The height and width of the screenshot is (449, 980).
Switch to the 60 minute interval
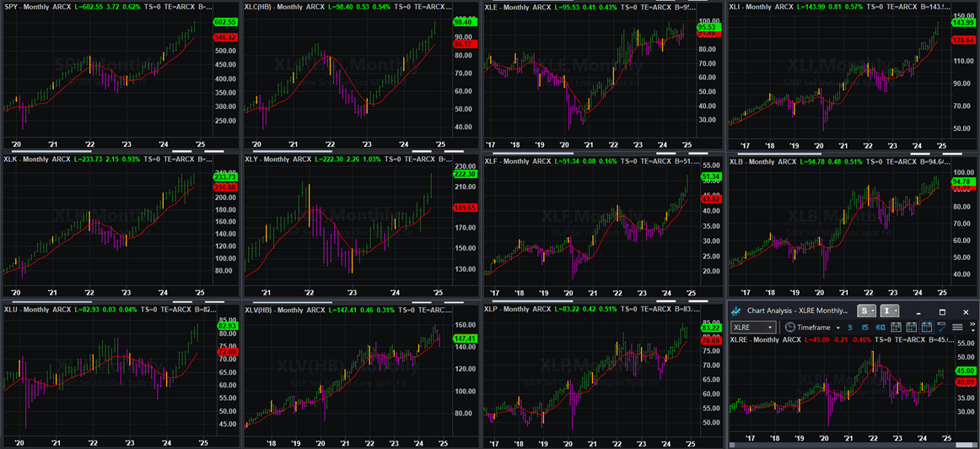point(880,327)
